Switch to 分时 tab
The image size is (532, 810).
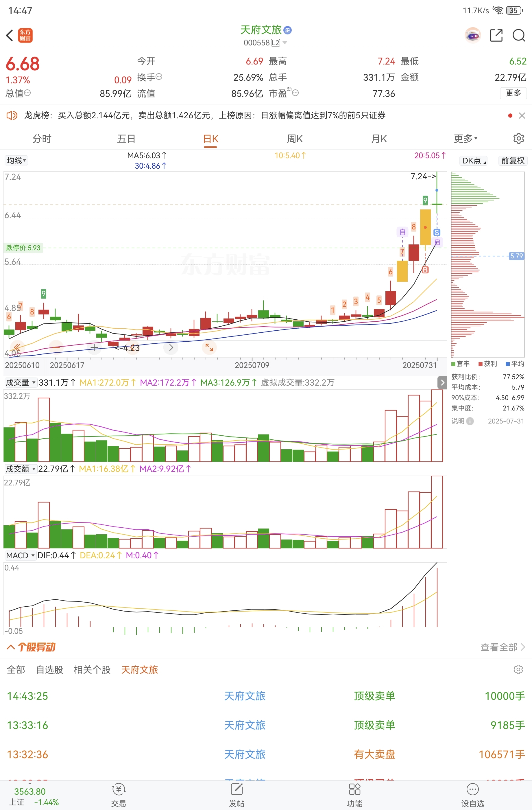(x=42, y=139)
